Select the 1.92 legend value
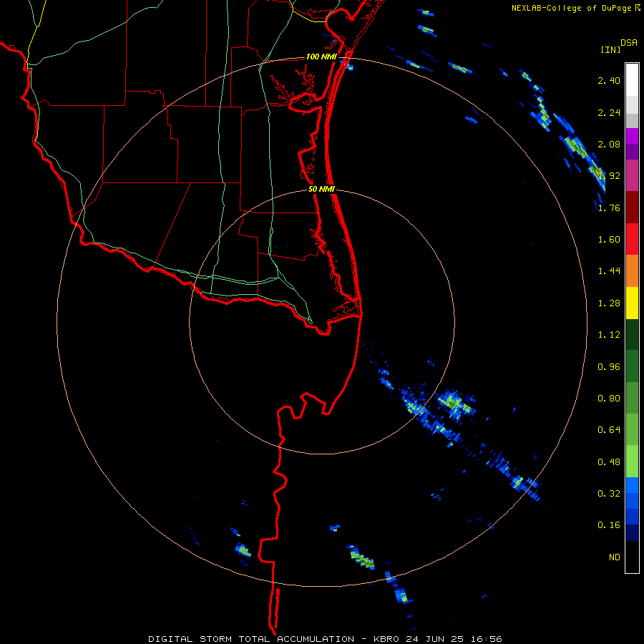This screenshot has height=644, width=644. tap(609, 176)
